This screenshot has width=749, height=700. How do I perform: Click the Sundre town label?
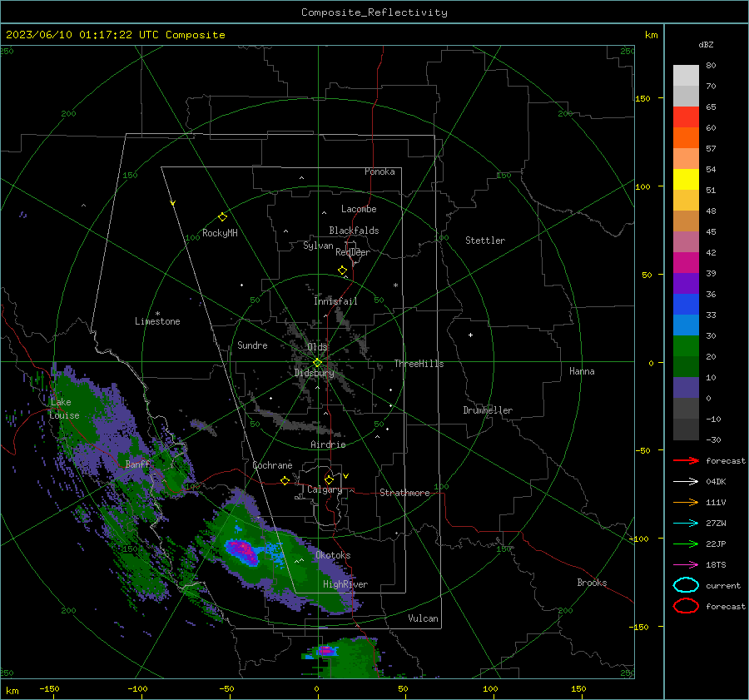point(253,345)
